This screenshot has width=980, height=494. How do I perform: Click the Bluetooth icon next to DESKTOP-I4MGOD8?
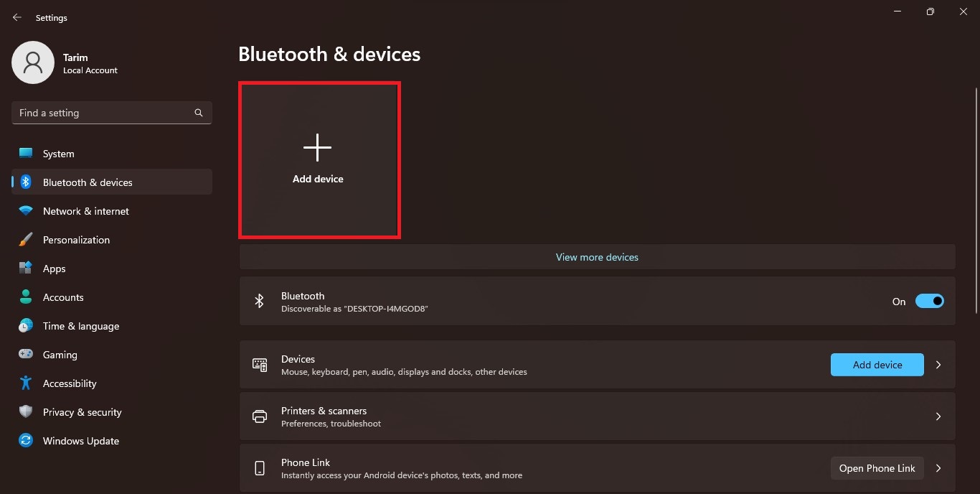259,301
